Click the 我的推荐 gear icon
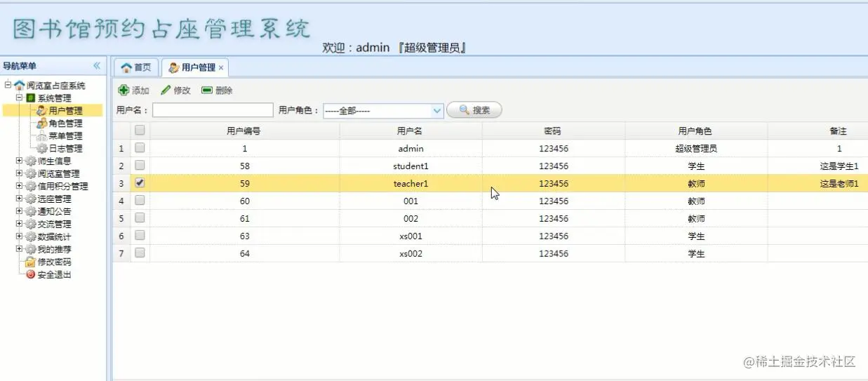The width and height of the screenshot is (868, 381). (30, 249)
